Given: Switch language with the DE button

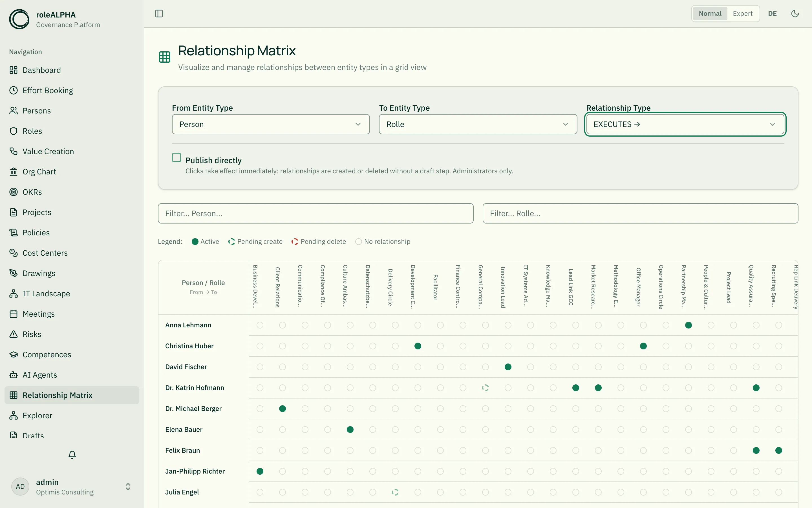Looking at the screenshot, I should [x=773, y=14].
